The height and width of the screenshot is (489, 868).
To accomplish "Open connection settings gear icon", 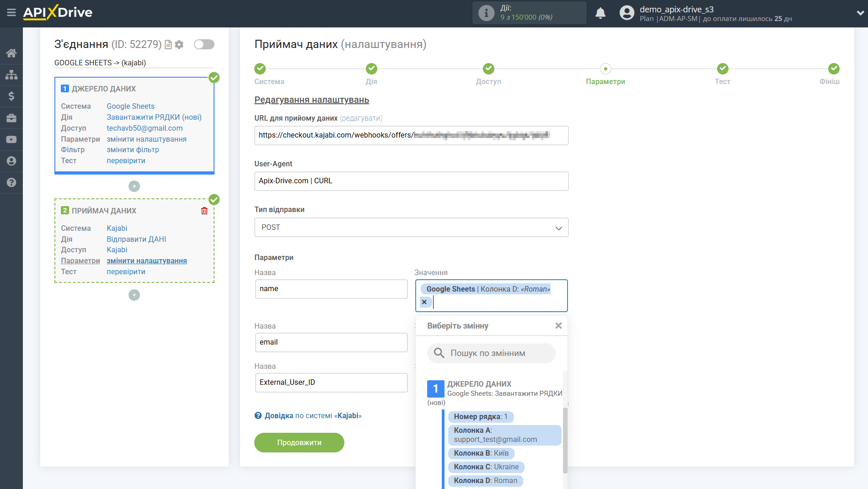I will 179,44.
